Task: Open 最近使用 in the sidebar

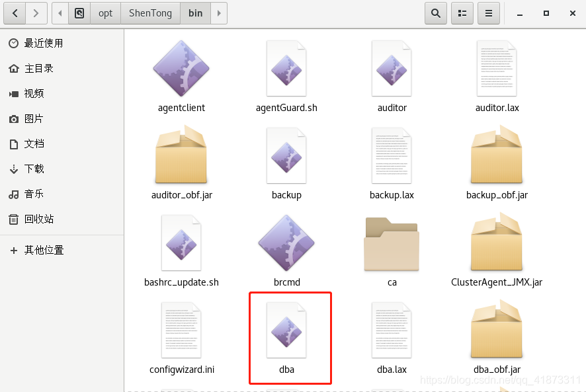Action: (x=62, y=44)
